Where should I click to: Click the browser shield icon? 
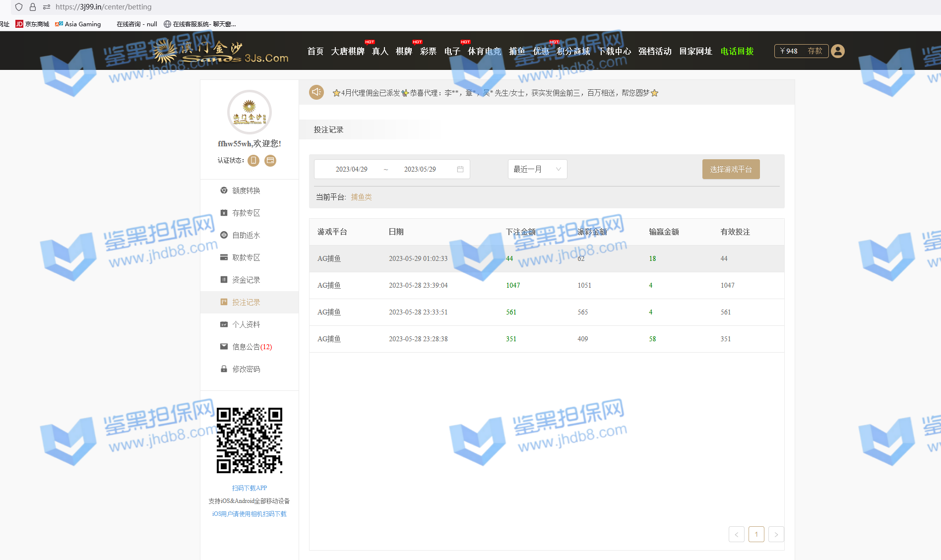pos(19,7)
